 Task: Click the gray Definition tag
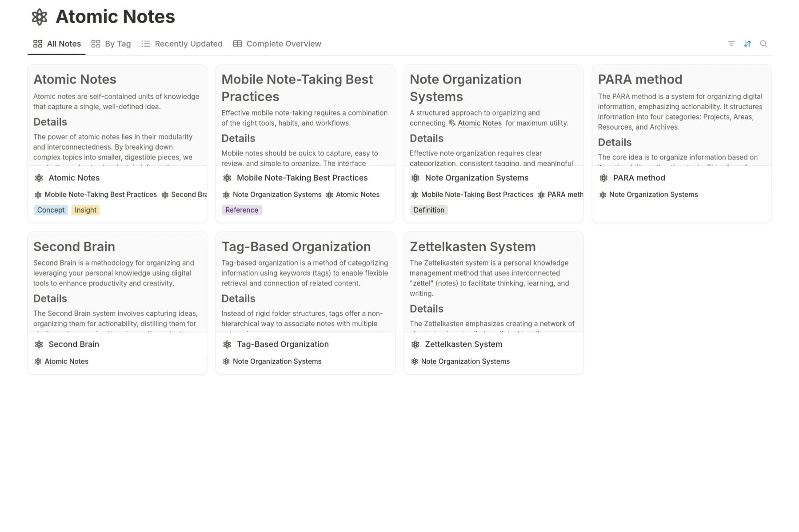point(429,210)
